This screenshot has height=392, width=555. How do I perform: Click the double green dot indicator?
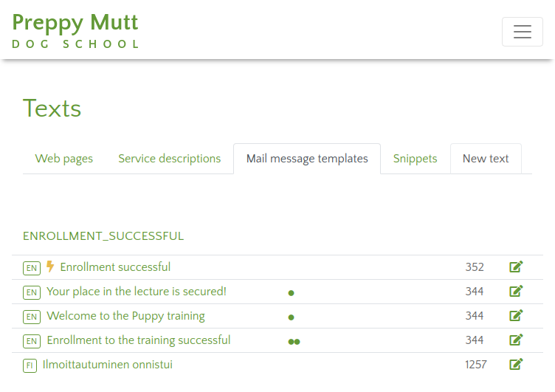[x=294, y=341]
